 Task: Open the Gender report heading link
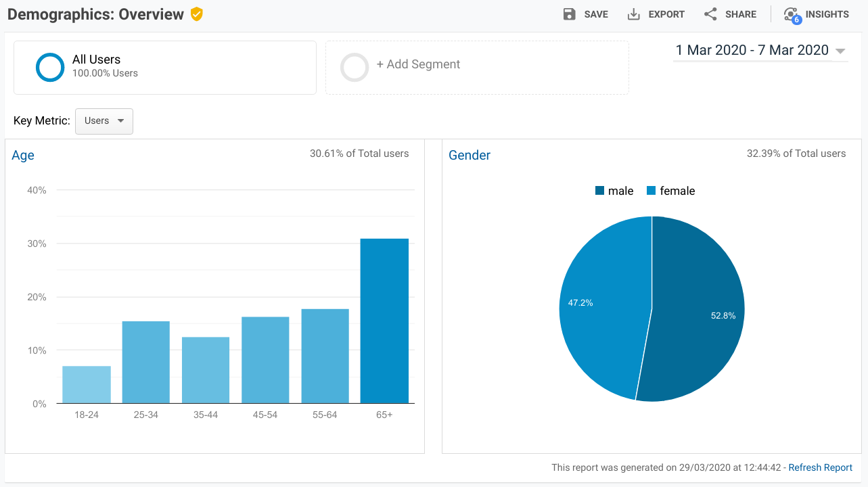(x=470, y=156)
